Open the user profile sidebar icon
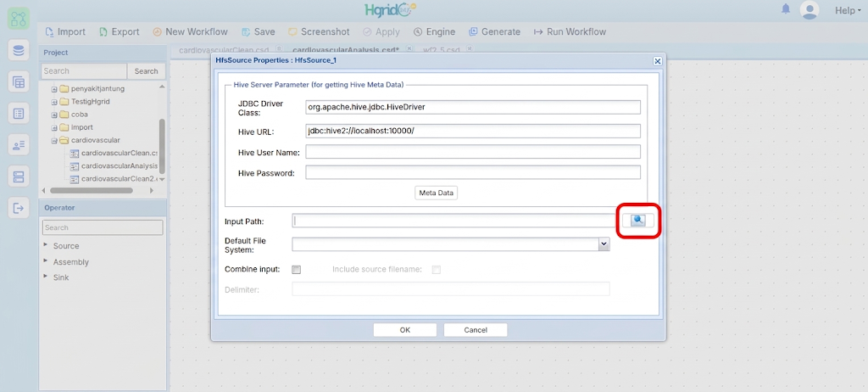868x392 pixels. point(19,145)
